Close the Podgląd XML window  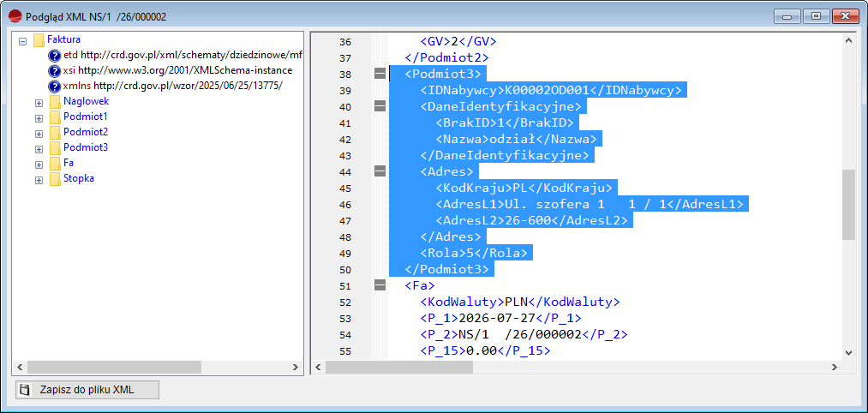coord(846,16)
